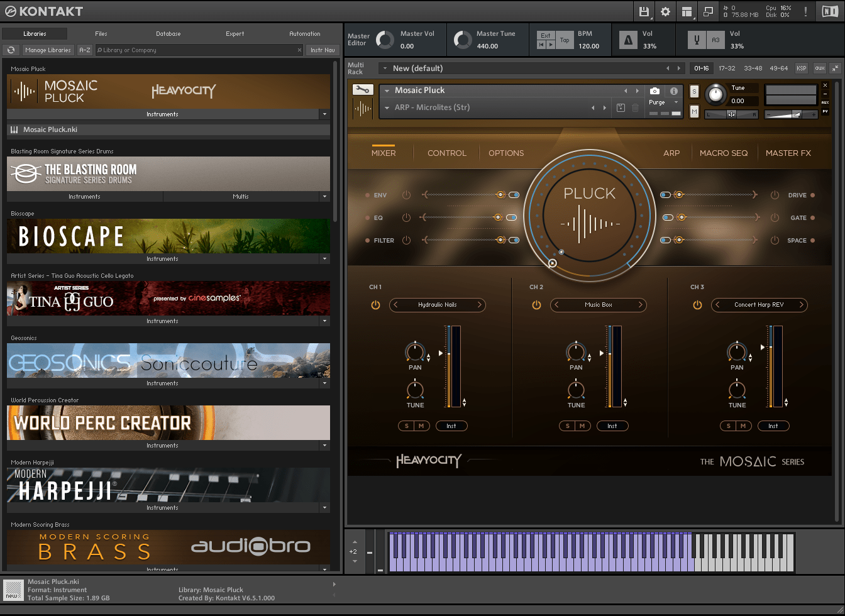Save the snapshot with floppy icon
Image resolution: width=845 pixels, height=616 pixels.
point(621,107)
